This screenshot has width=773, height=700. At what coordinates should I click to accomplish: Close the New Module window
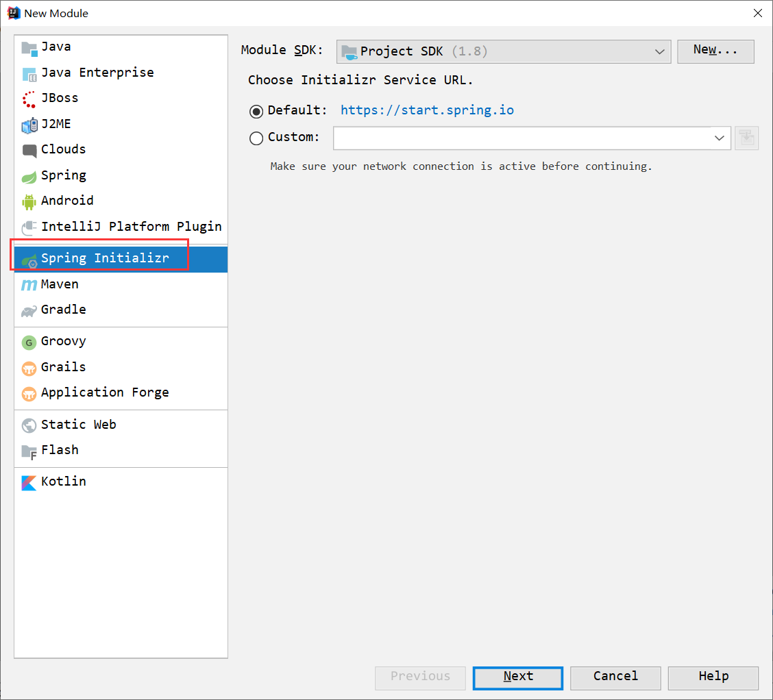(758, 13)
